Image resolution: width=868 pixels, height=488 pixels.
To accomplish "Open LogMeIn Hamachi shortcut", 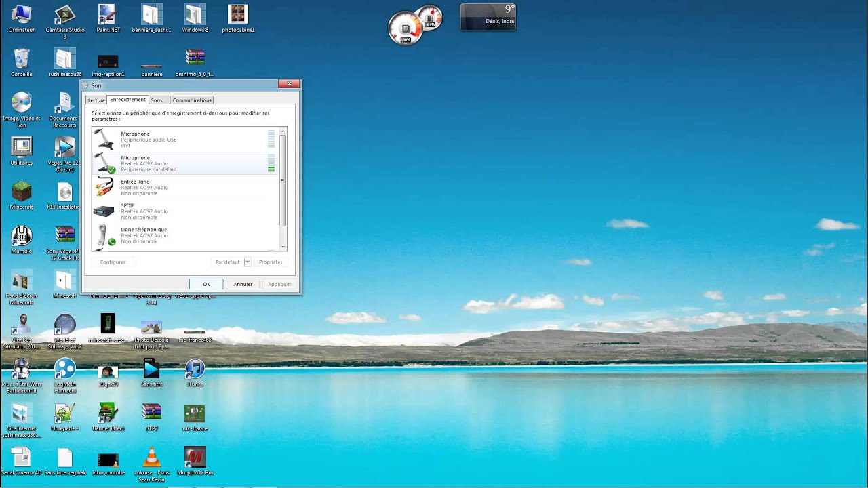I will click(x=64, y=375).
